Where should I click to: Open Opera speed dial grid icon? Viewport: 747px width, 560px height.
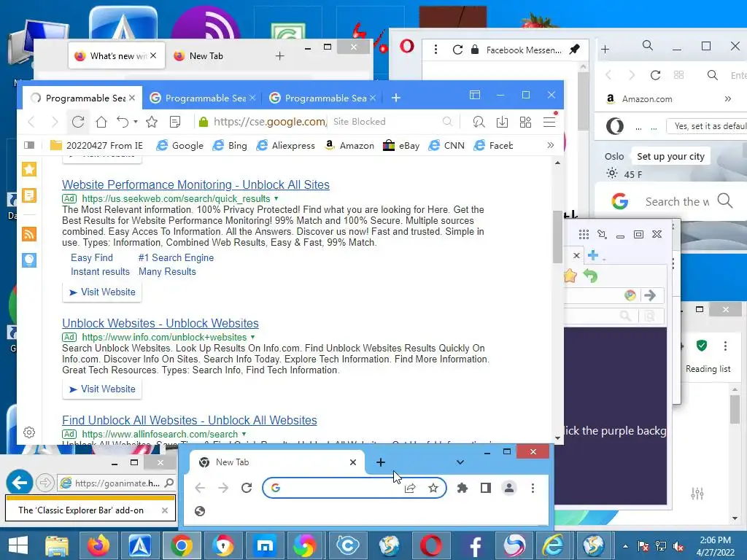(679, 75)
